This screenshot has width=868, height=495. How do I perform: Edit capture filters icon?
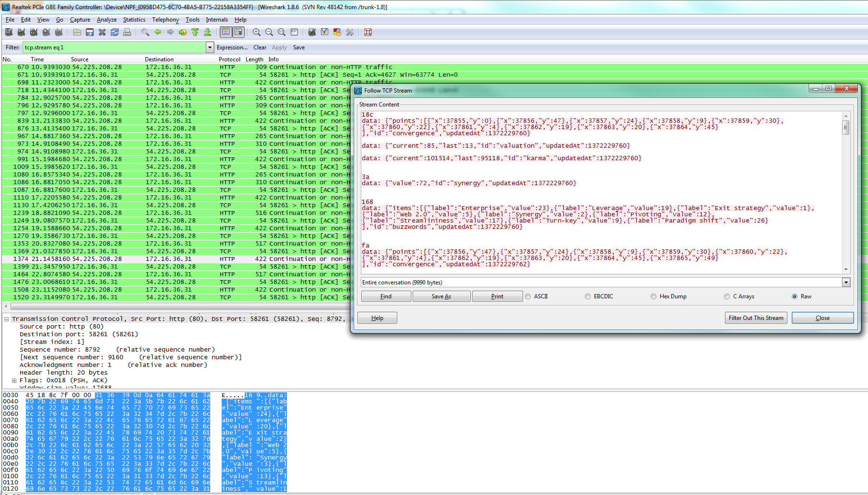pos(312,32)
